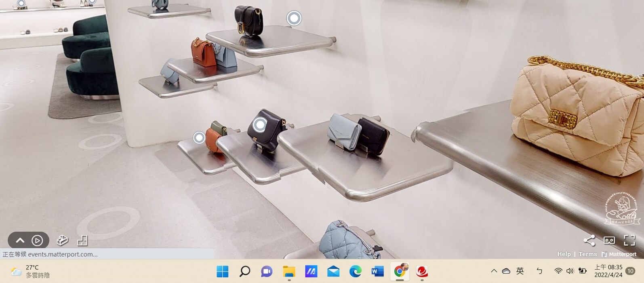
Task: Expand the highlights reel with up chevron
Action: (20, 241)
